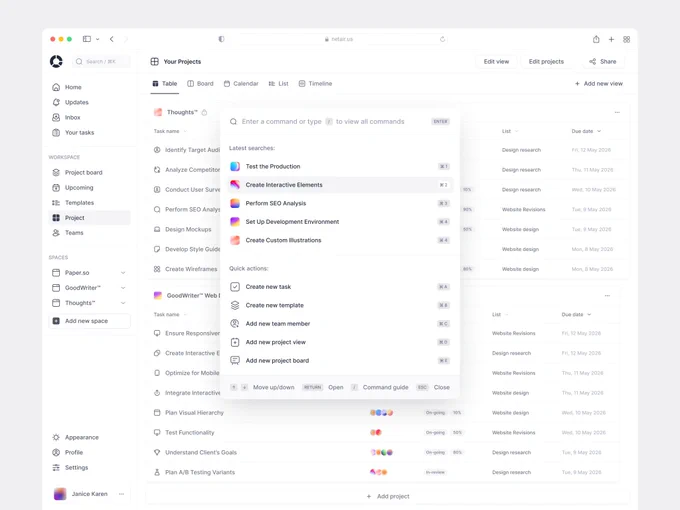
Task: Reload the page with refresh icon
Action: (x=442, y=39)
